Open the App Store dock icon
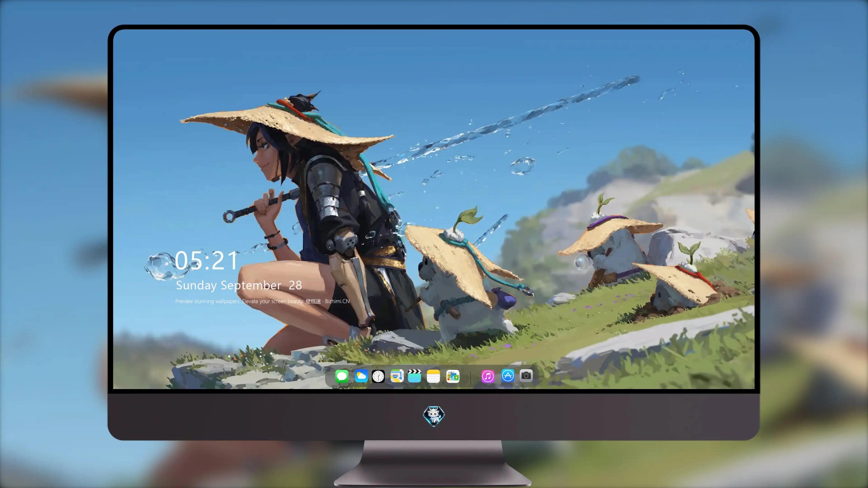 pos(508,375)
